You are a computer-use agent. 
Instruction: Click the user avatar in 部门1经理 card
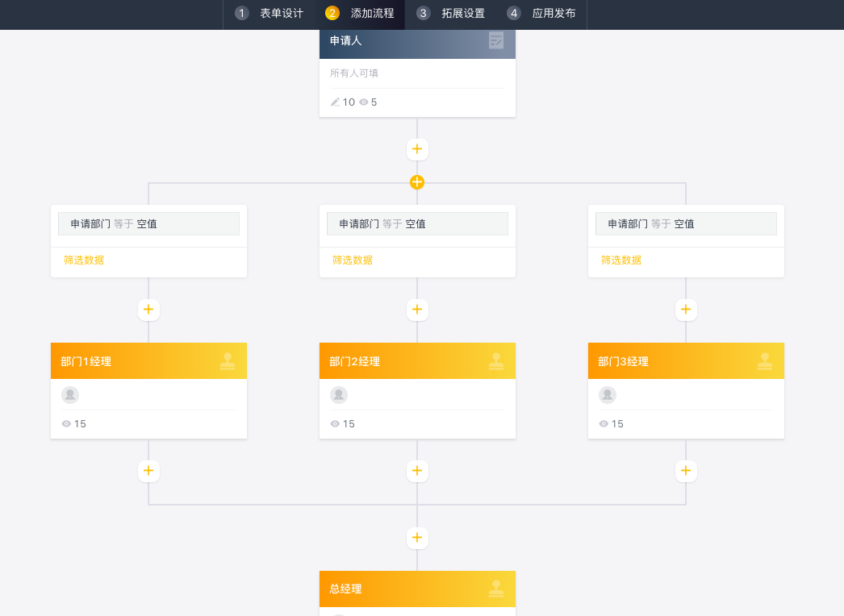tap(70, 395)
